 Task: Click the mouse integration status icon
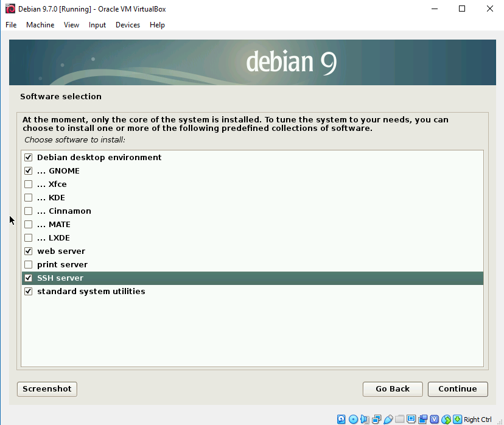coord(446,419)
